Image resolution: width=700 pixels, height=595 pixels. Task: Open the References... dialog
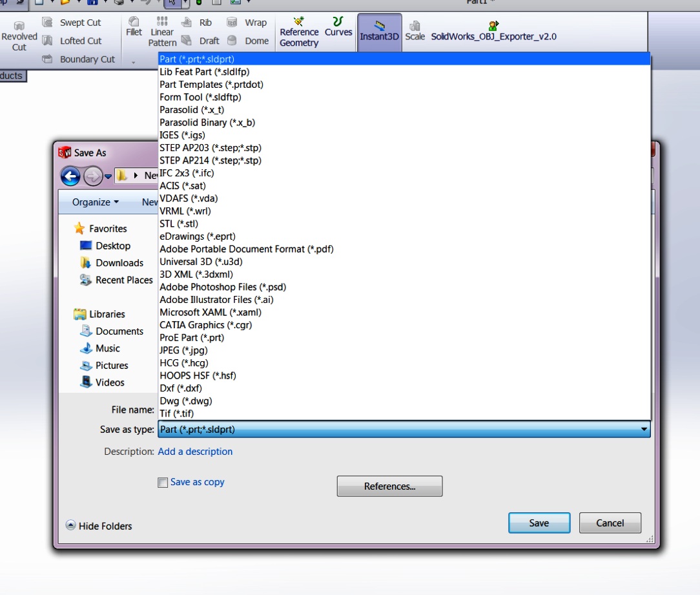390,486
